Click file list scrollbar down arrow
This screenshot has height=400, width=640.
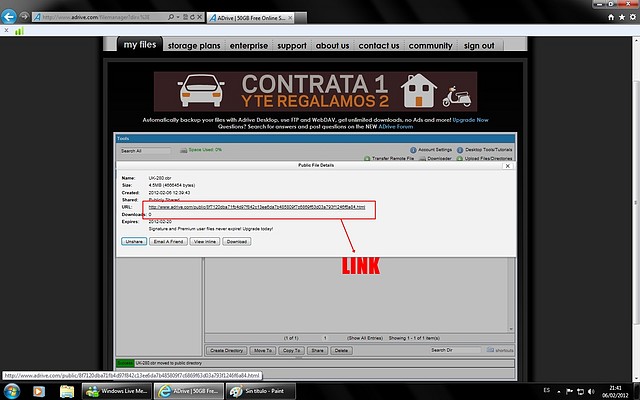[511, 329]
